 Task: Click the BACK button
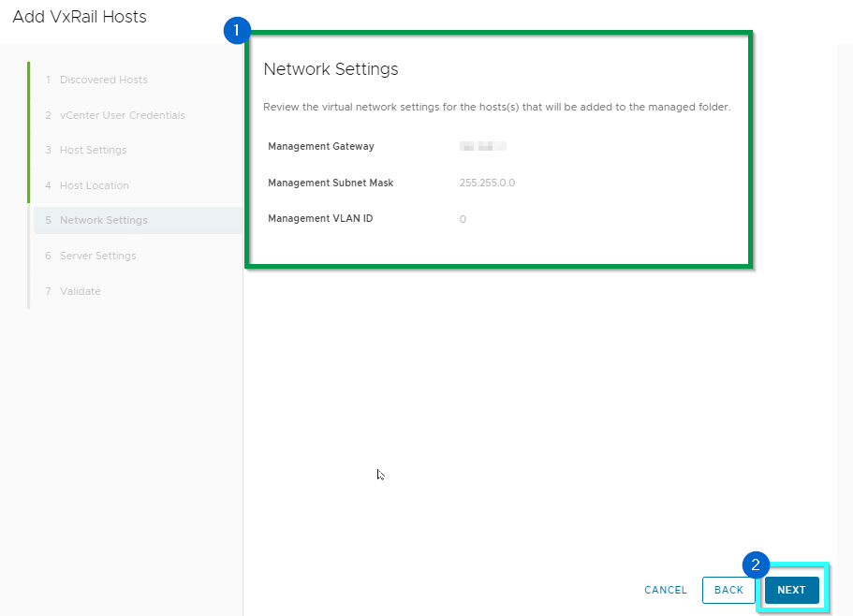728,590
